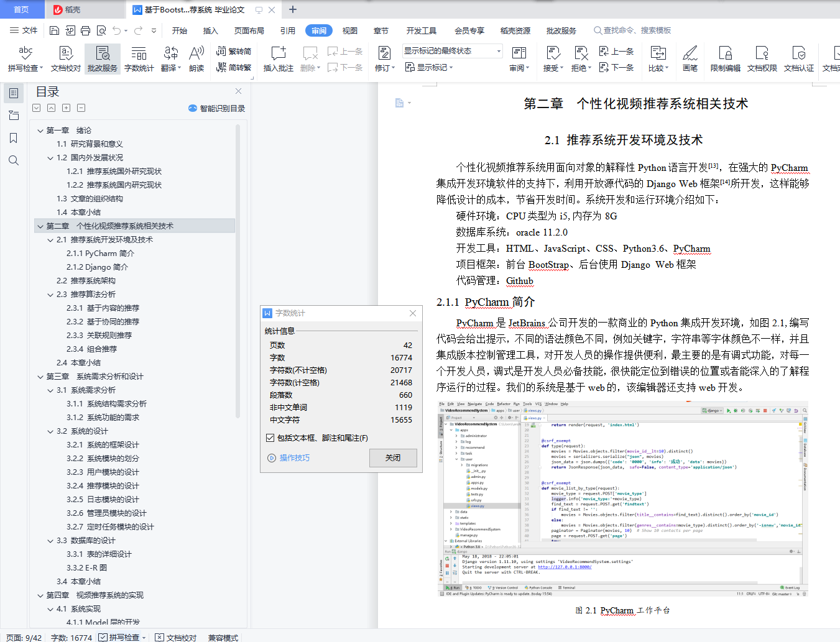This screenshot has height=642, width=840.
Task: Open 文档校对 in the ribbon
Action: pyautogui.click(x=66, y=59)
